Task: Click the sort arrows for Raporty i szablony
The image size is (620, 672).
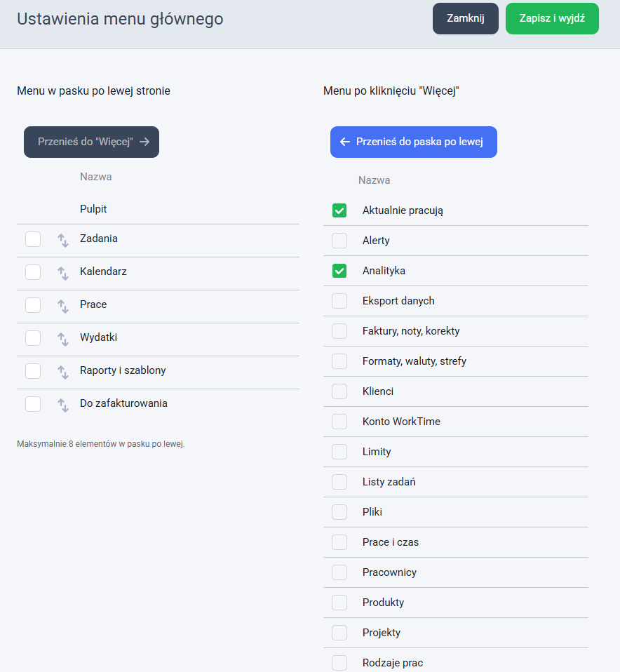Action: pyautogui.click(x=63, y=372)
